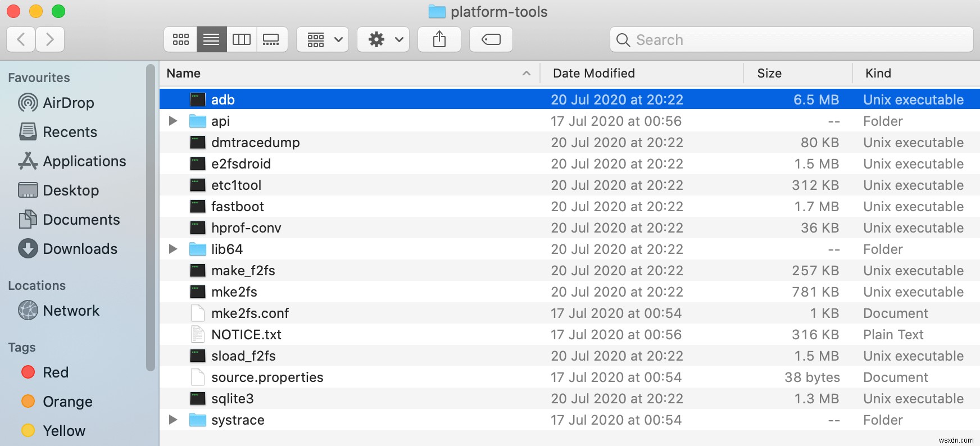Switch to column view in the toolbar
The height and width of the screenshot is (446, 980).
point(242,39)
